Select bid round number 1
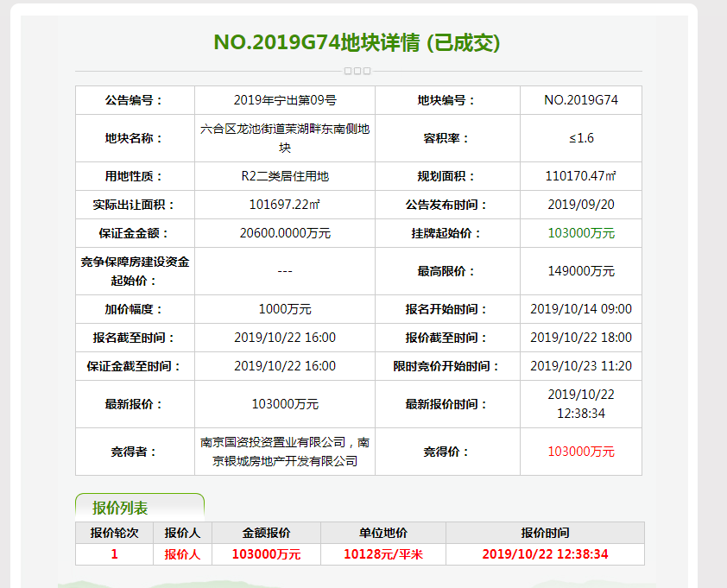The height and width of the screenshot is (588, 727). point(114,554)
